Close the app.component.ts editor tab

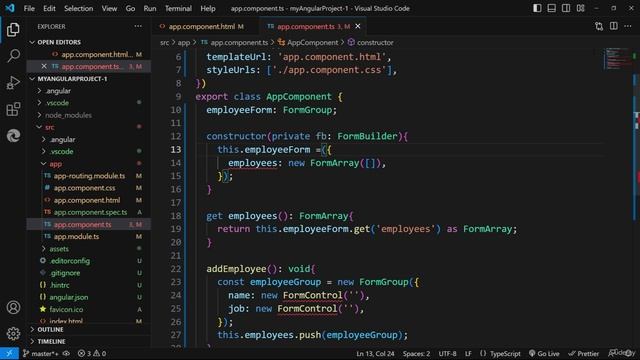click(x=358, y=26)
